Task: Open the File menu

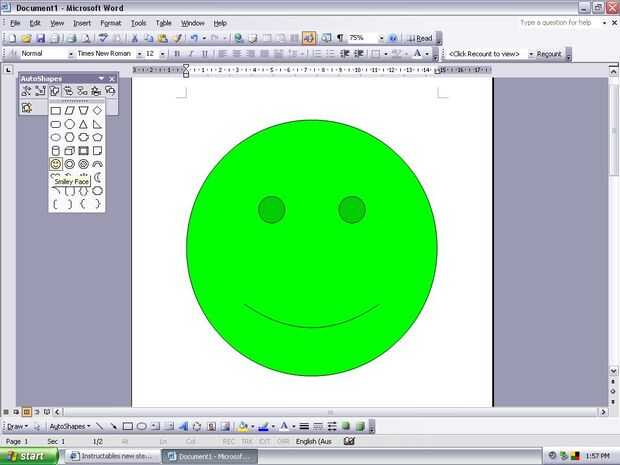Action: (x=15, y=23)
